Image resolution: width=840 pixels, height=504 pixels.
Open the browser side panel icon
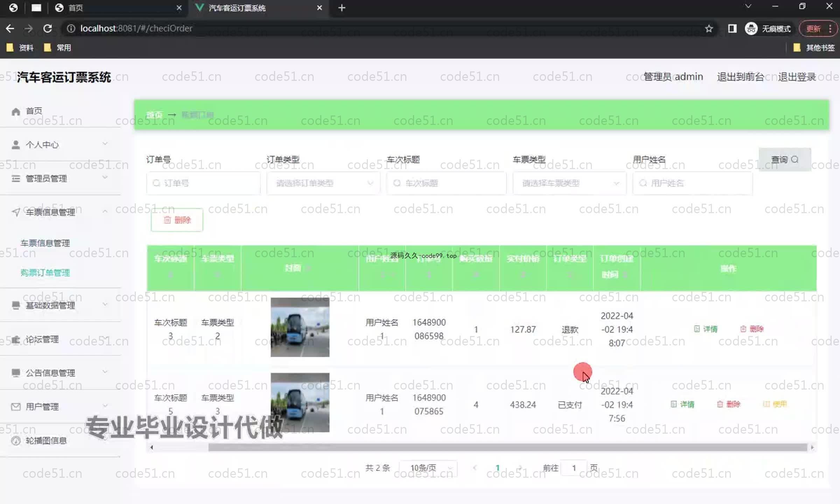pyautogui.click(x=732, y=28)
